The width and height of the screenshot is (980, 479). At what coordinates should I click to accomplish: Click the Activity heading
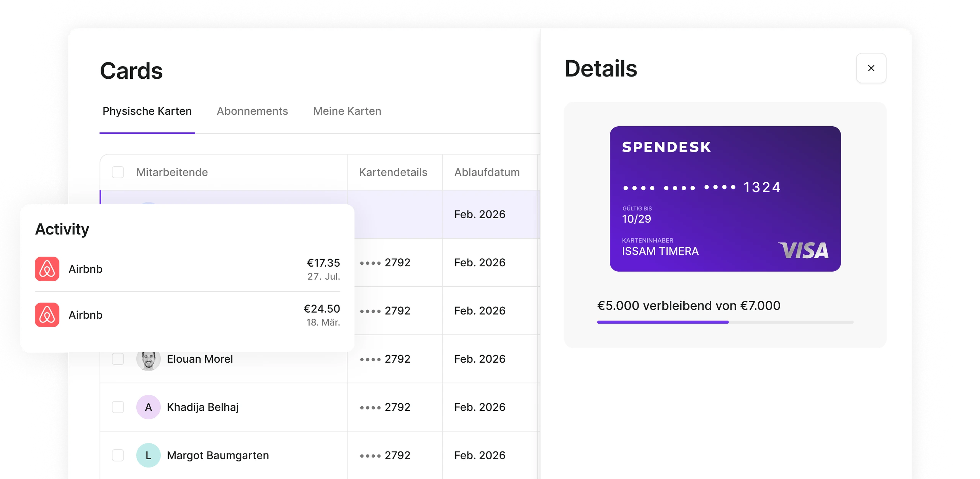pyautogui.click(x=62, y=229)
